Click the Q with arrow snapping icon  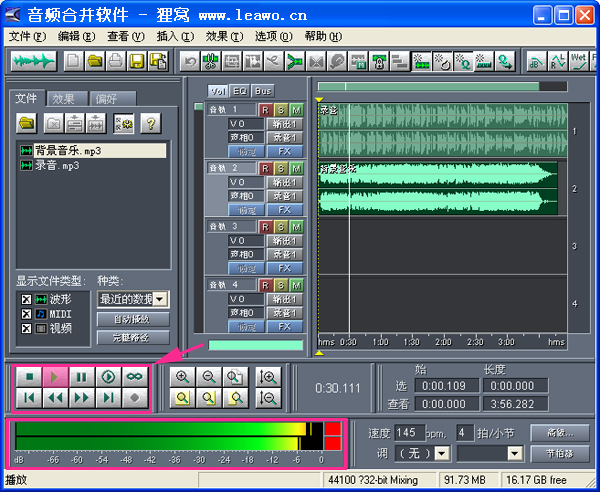[505, 61]
